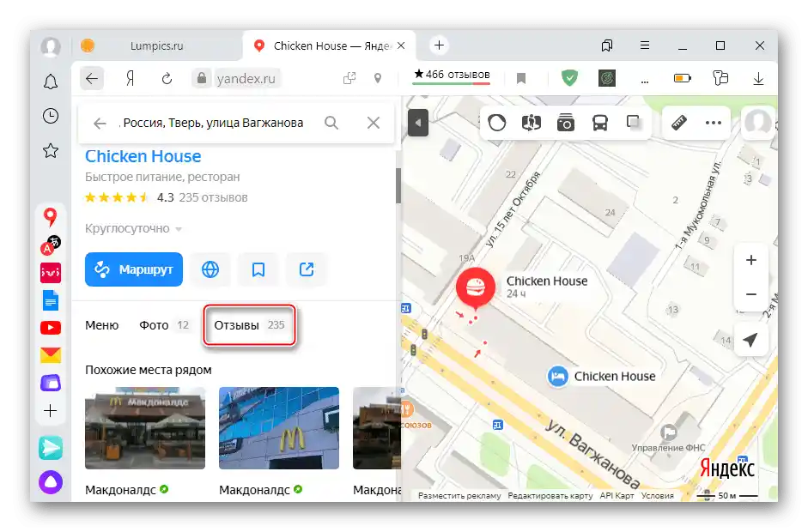808x532 pixels.
Task: Open second Макдоналдс blue building thumbnail
Action: point(279,428)
